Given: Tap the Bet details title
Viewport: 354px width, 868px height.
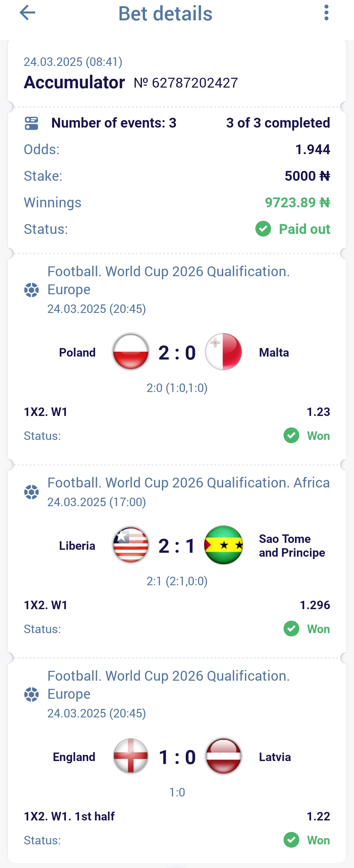Looking at the screenshot, I should [166, 13].
